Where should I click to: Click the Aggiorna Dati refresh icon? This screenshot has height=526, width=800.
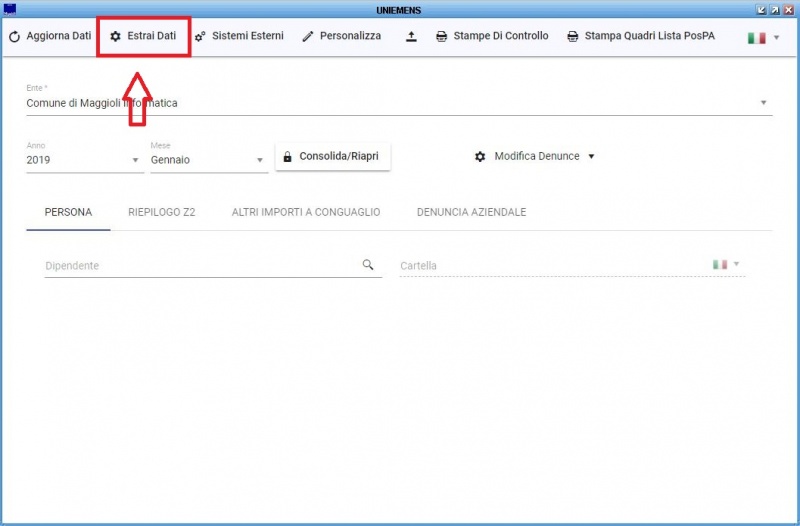[x=14, y=36]
